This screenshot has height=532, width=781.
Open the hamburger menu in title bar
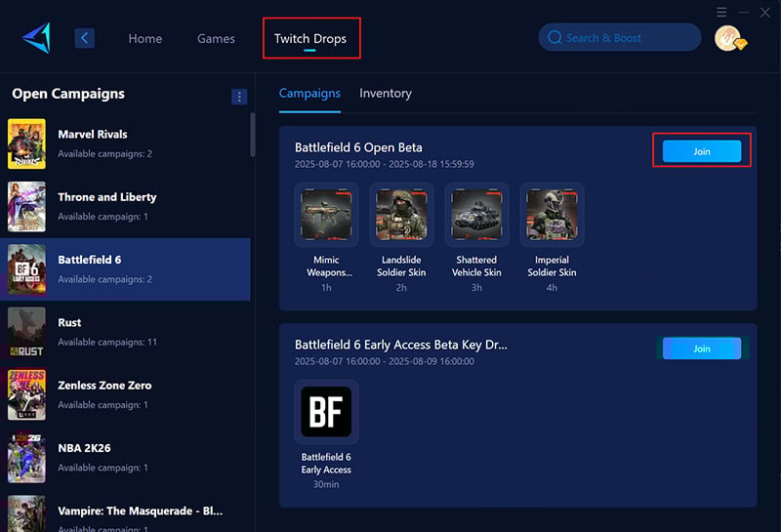(x=721, y=12)
